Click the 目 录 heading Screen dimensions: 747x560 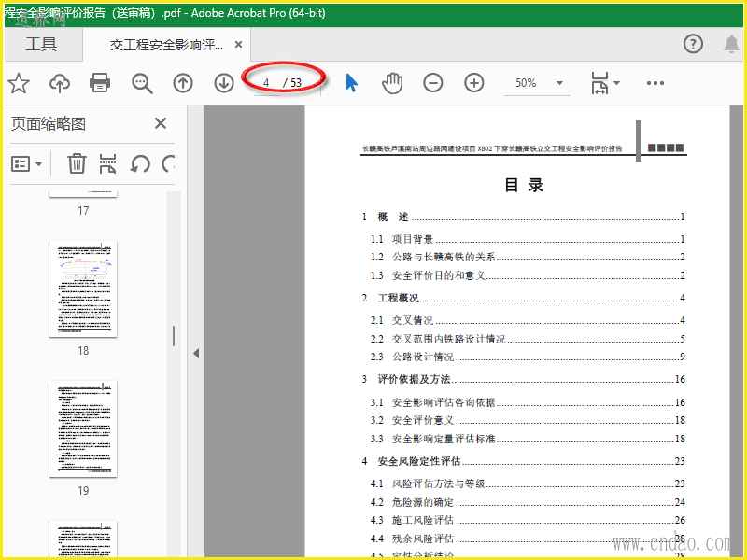tap(524, 185)
